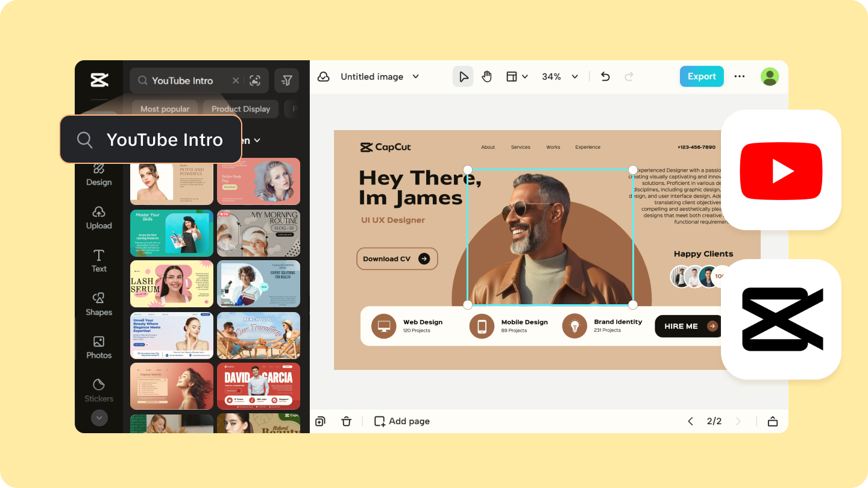Open the profile avatar menu

pos(770,77)
